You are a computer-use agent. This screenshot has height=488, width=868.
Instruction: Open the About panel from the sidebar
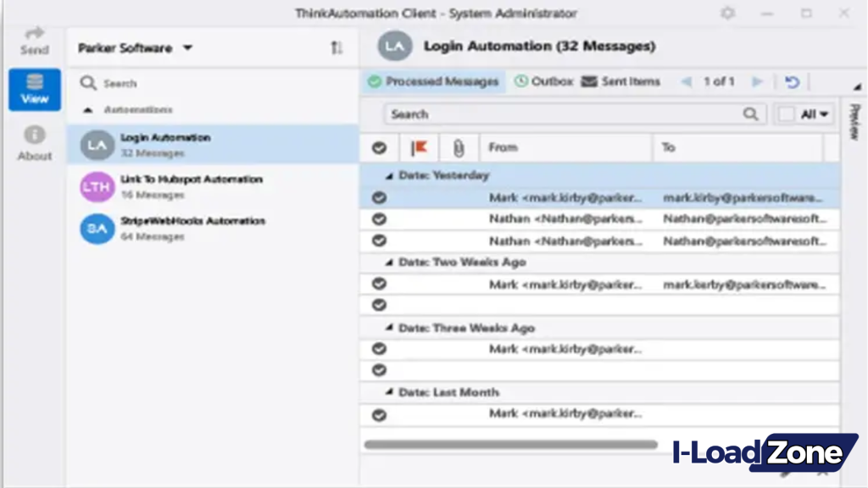[34, 141]
